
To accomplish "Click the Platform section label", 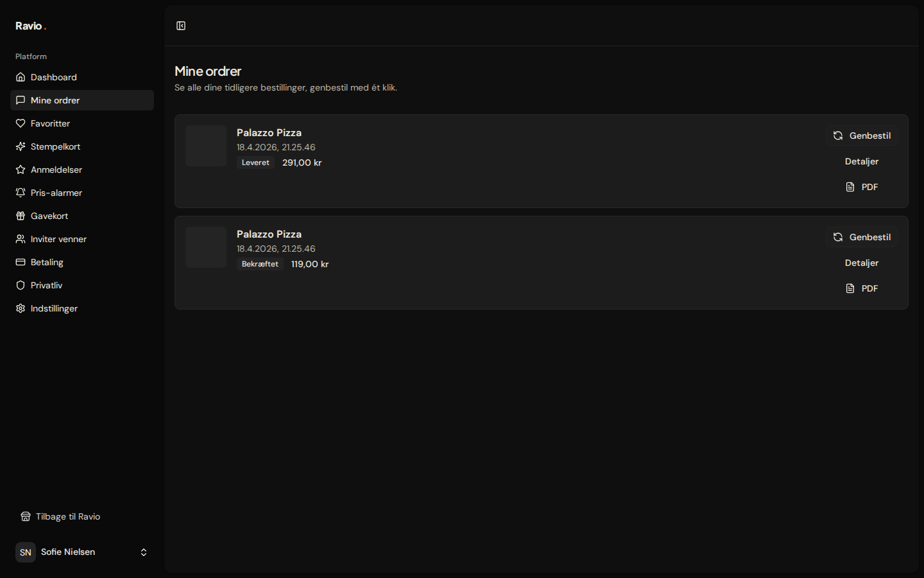I will pyautogui.click(x=31, y=57).
